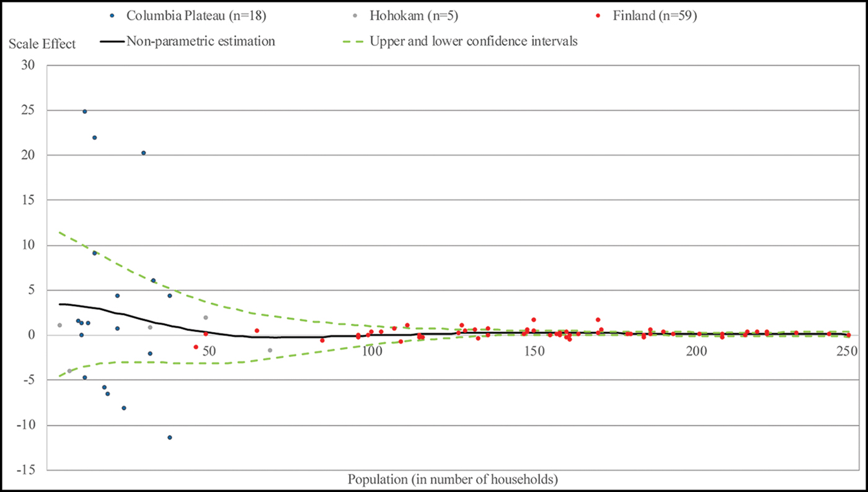Click the 'Population (in number of households)' axis title

(x=453, y=480)
